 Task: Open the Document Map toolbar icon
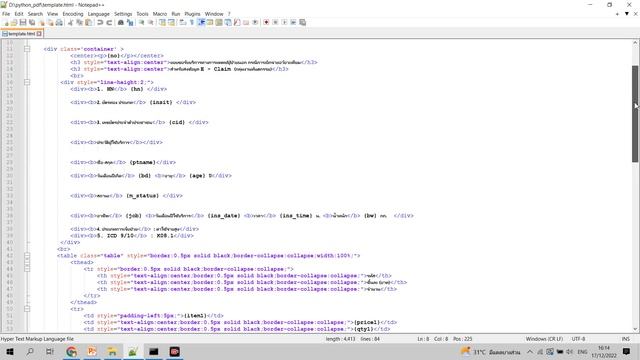[x=219, y=22]
